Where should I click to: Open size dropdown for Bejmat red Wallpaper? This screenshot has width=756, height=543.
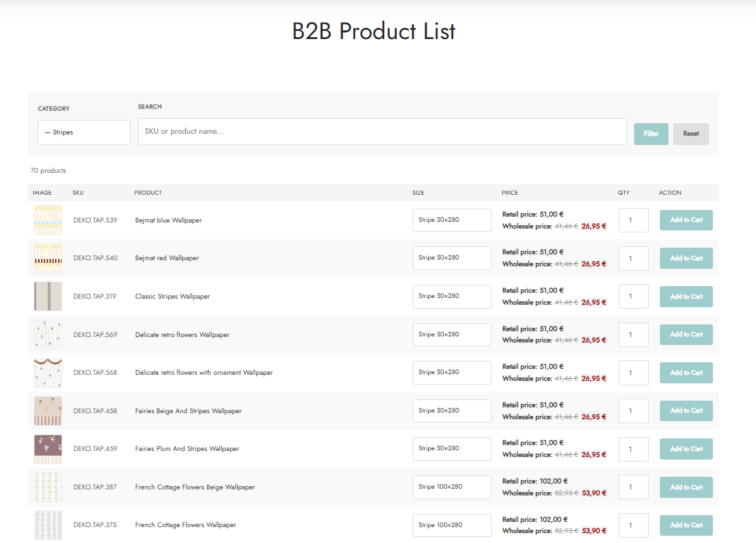pyautogui.click(x=452, y=258)
